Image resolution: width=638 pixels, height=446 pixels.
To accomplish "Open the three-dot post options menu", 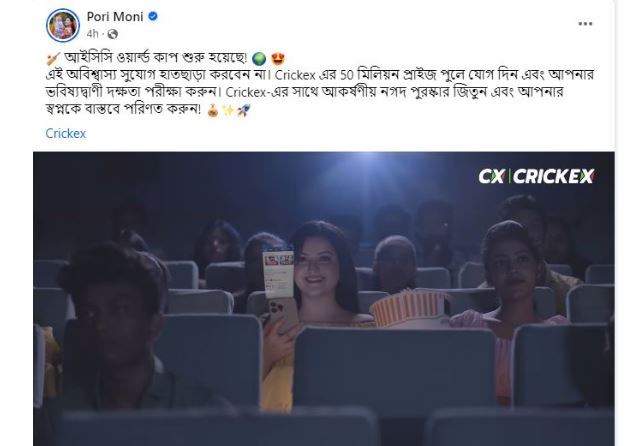I will click(585, 24).
